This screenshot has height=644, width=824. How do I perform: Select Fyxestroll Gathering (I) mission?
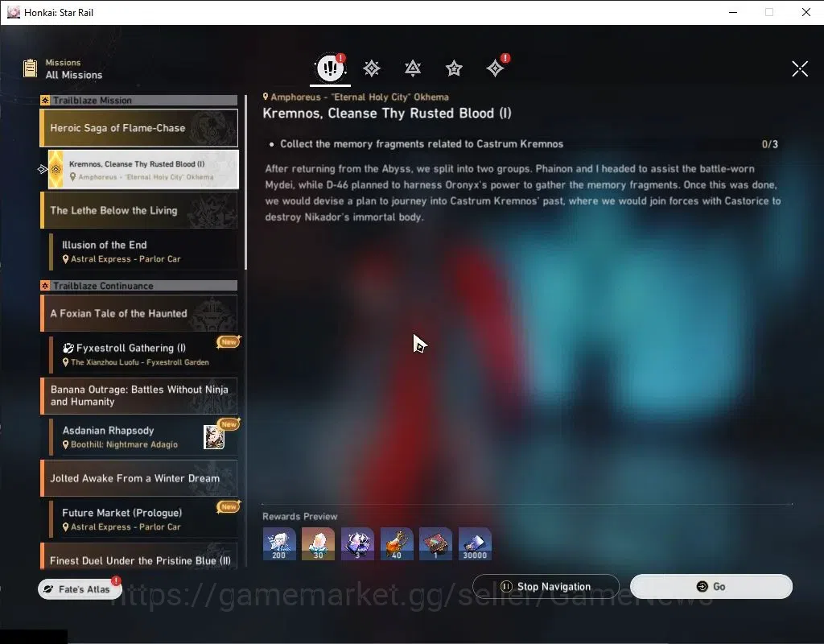coord(143,354)
